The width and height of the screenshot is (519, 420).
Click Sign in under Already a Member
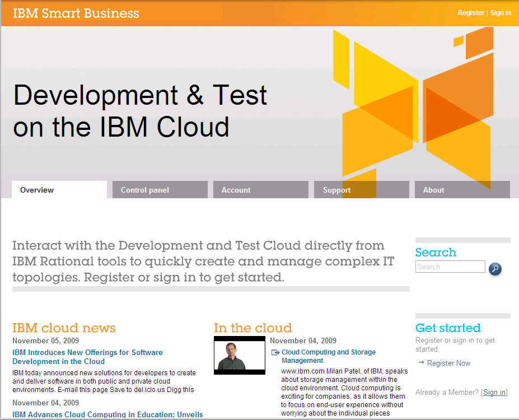pos(494,392)
